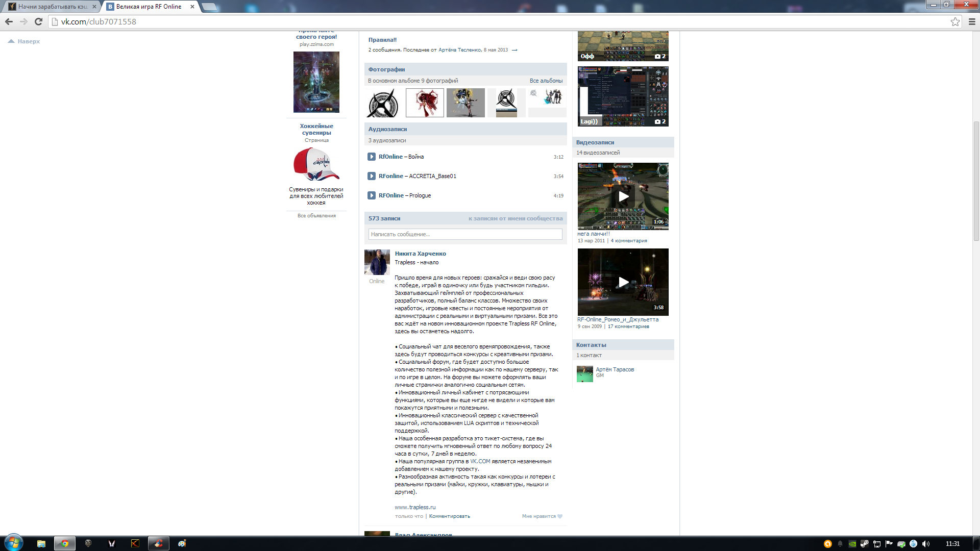Like the post via 'Мне нравится' heart
The image size is (980, 551).
tap(542, 516)
